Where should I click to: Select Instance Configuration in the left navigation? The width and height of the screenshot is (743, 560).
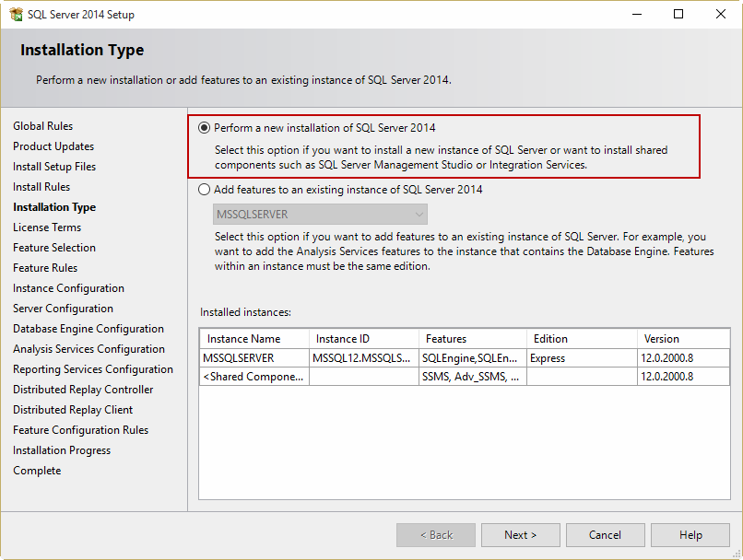(x=68, y=288)
